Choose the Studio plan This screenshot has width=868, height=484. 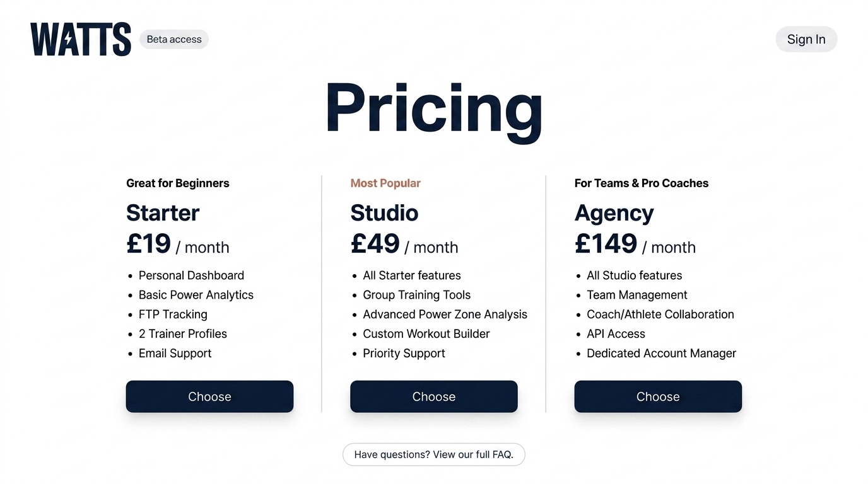tap(433, 396)
